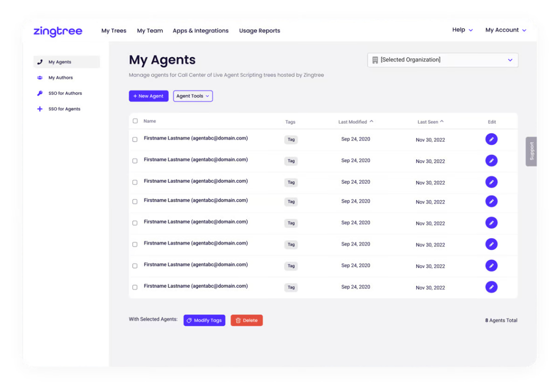The height and width of the screenshot is (392, 559).
Task: Click the edit pencil in the eighth agent row
Action: point(491,287)
